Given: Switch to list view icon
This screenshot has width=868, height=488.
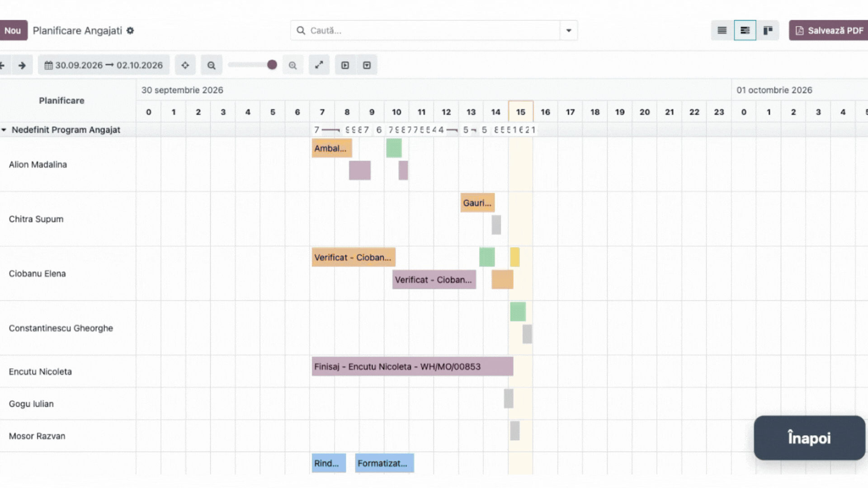Looking at the screenshot, I should [x=722, y=30].
